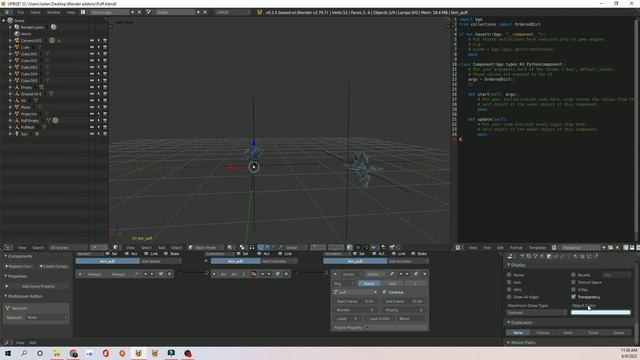Screen dimensions: 640x360
Task: Toggle visibility eye for Camera.001
Action: (x=92, y=40)
